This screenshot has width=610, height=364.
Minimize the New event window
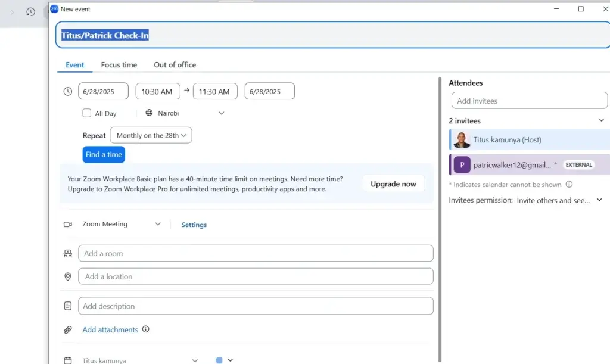point(556,9)
